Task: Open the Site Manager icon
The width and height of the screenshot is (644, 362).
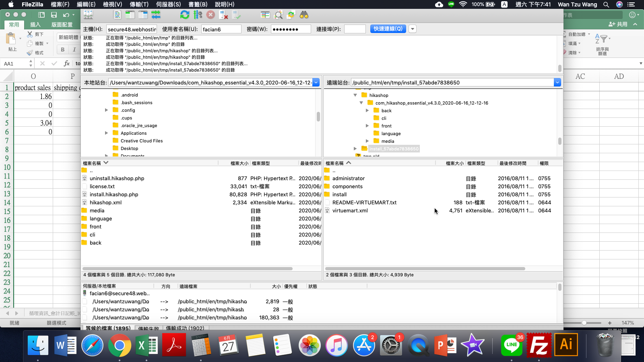Action: (88, 15)
